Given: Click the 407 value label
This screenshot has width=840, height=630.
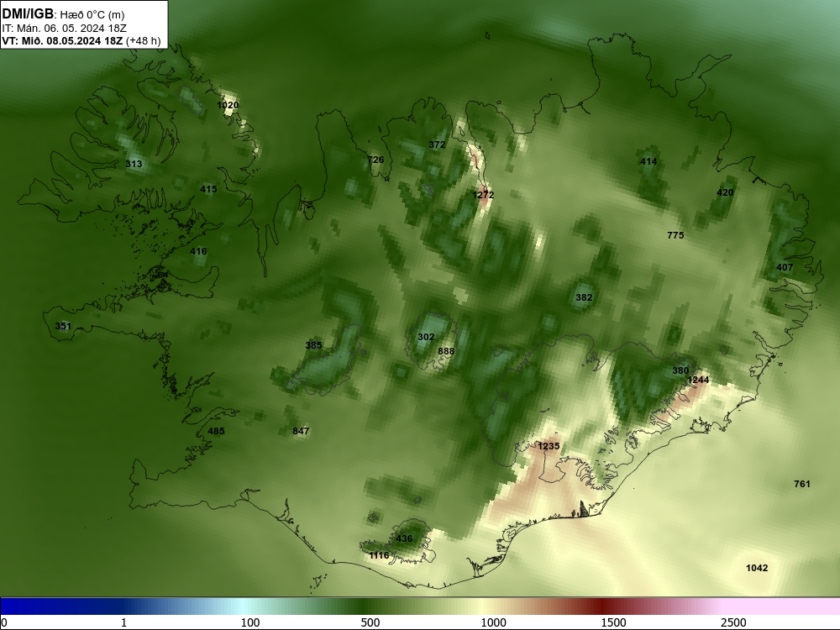Looking at the screenshot, I should (x=785, y=267).
